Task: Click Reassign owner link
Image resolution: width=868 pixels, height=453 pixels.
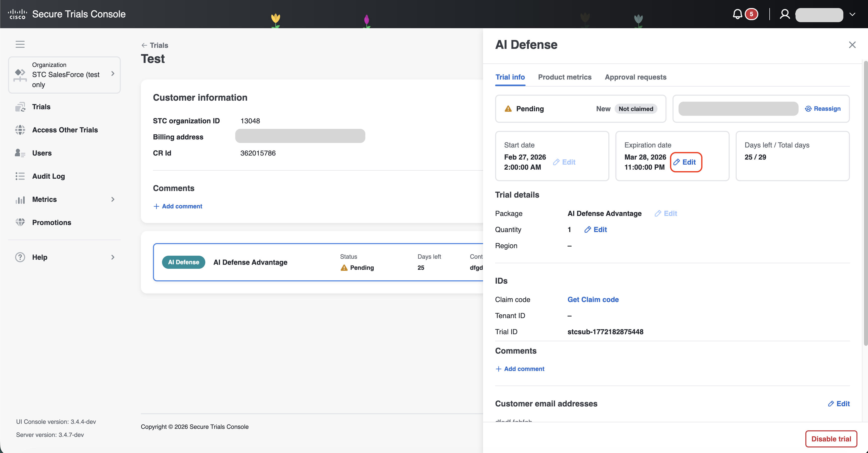Action: click(823, 108)
